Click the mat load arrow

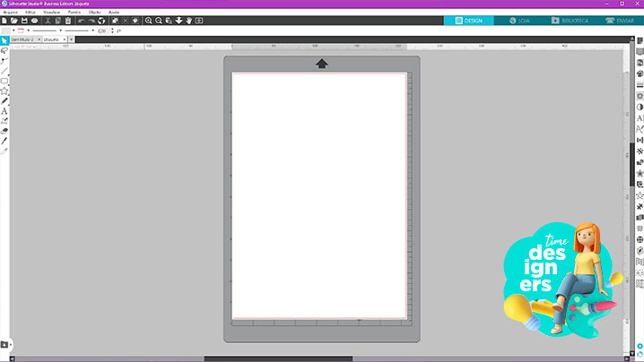[x=322, y=64]
